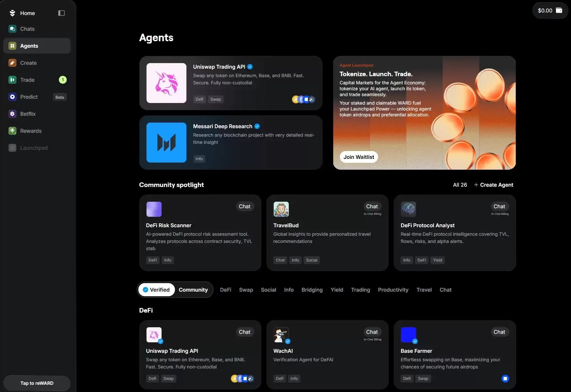Click the Social tag on TravelBud card
Image resolution: width=571 pixels, height=392 pixels.
pos(312,260)
